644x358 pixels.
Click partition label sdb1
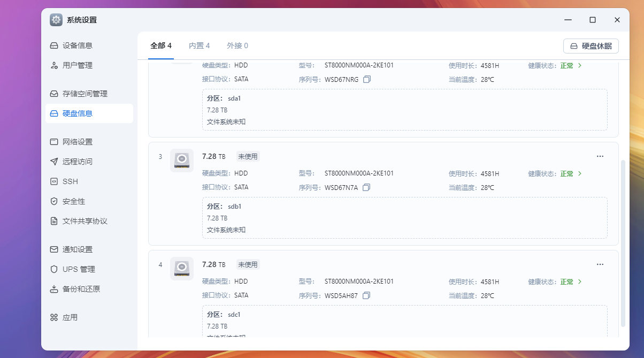click(x=235, y=207)
